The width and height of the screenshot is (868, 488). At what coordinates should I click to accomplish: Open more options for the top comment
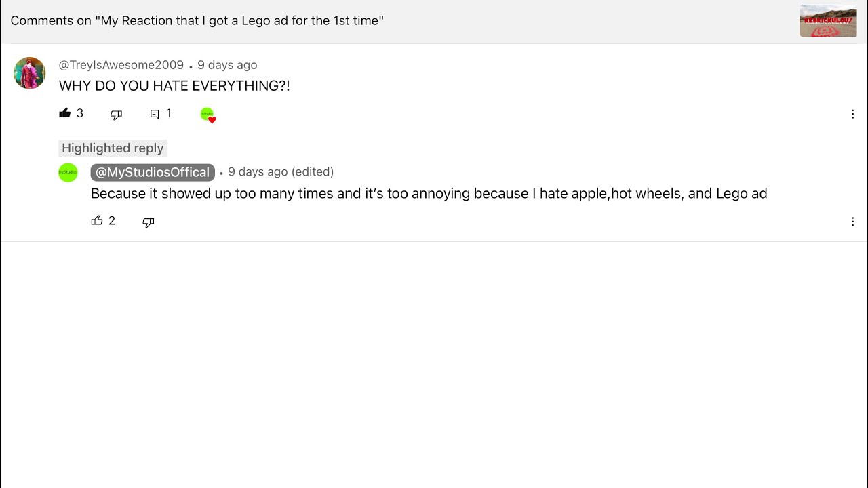[x=852, y=115]
